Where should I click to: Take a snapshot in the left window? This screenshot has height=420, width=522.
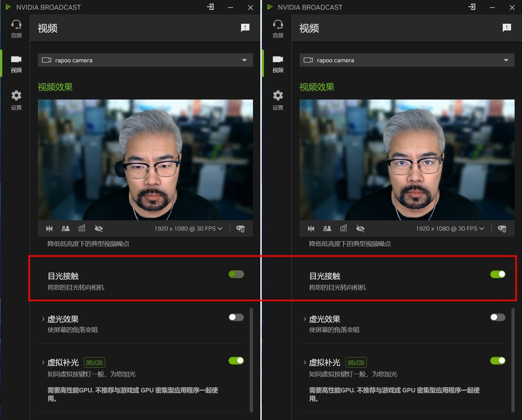[82, 228]
